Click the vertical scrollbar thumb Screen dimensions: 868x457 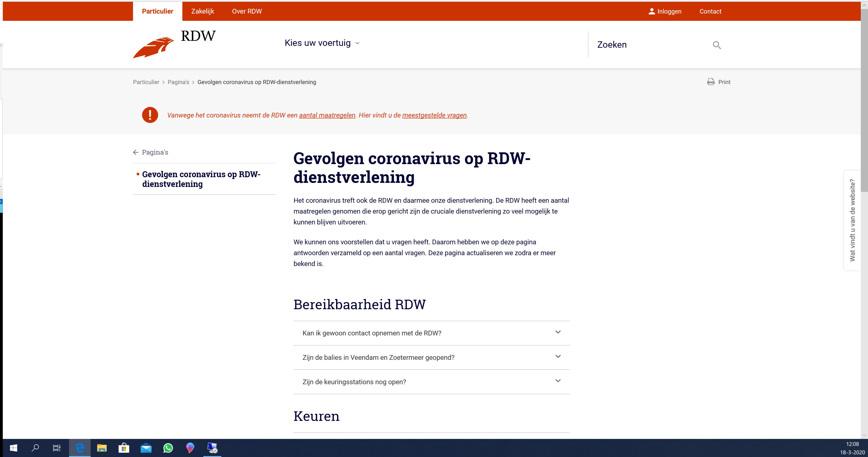coord(864,100)
